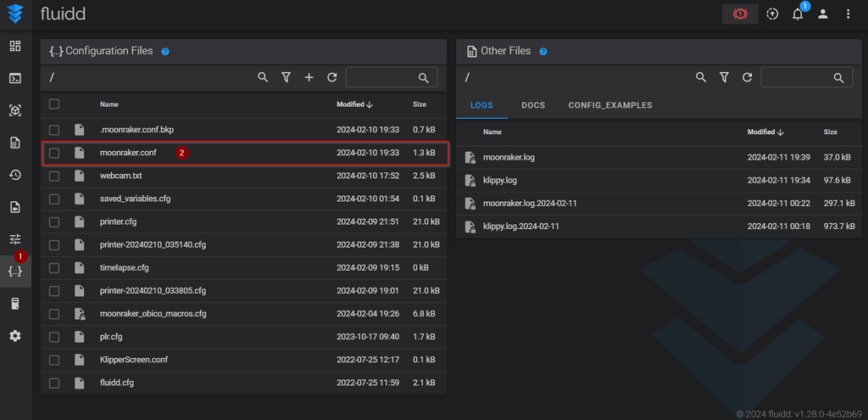Viewport: 868px width, 420px height.
Task: Sort Other Files by Modified column
Action: (x=765, y=132)
